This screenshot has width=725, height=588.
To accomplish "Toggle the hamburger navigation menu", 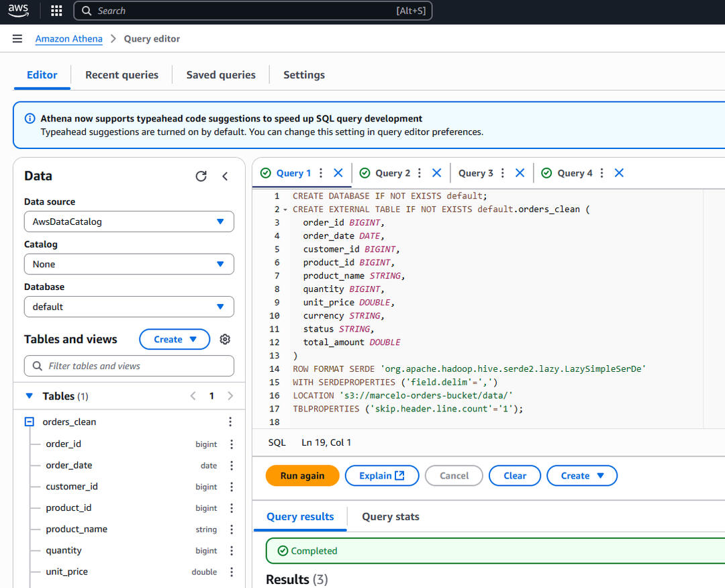I will (x=17, y=39).
